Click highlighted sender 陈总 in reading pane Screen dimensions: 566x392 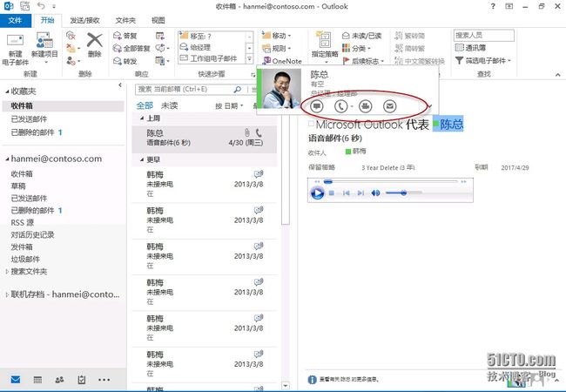tap(448, 125)
